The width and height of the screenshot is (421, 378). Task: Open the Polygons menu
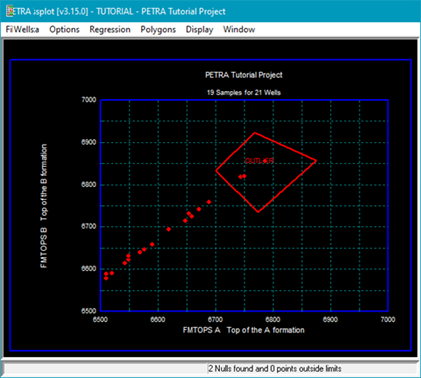pos(158,30)
